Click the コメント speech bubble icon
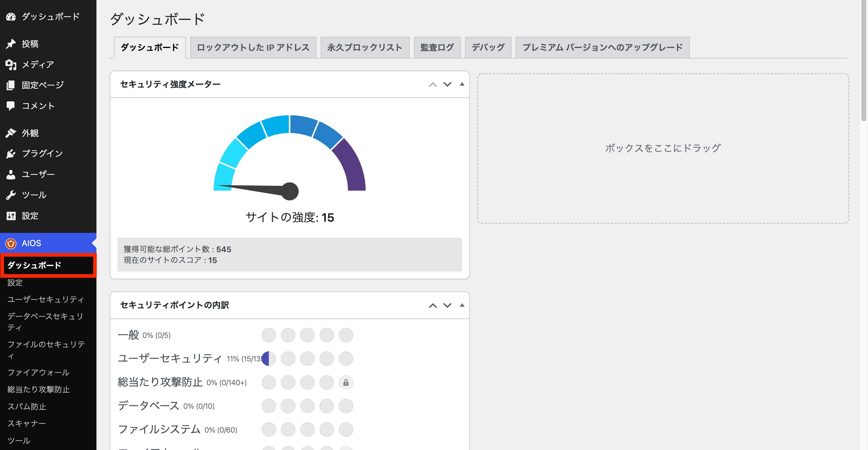This screenshot has height=450, width=868. pyautogui.click(x=11, y=106)
